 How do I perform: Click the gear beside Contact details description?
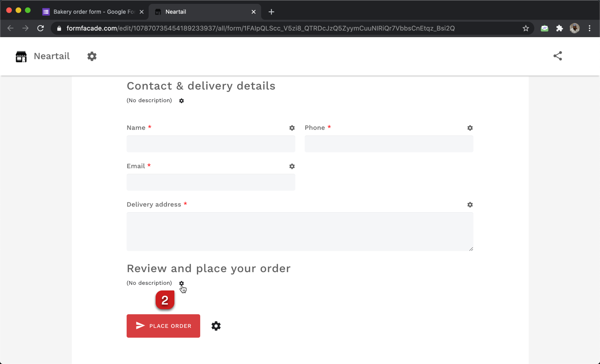pos(181,101)
